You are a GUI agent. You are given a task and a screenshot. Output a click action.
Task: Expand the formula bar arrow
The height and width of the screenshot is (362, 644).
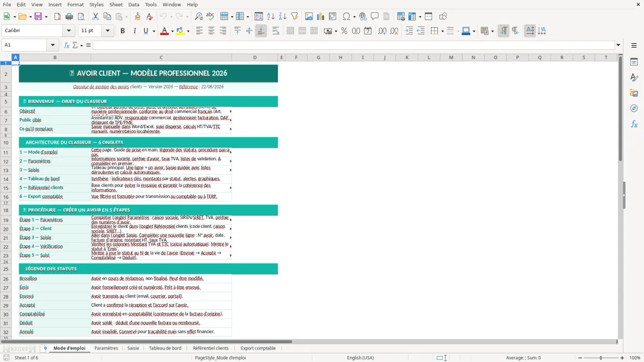pyautogui.click(x=618, y=45)
